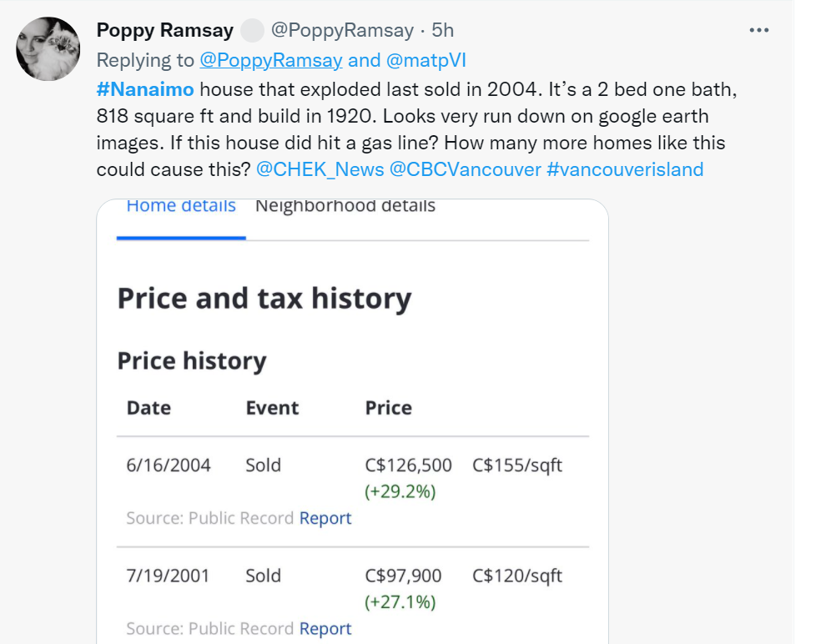This screenshot has width=831, height=644.
Task: Click the 7/19/2001 date entry
Action: 168,576
